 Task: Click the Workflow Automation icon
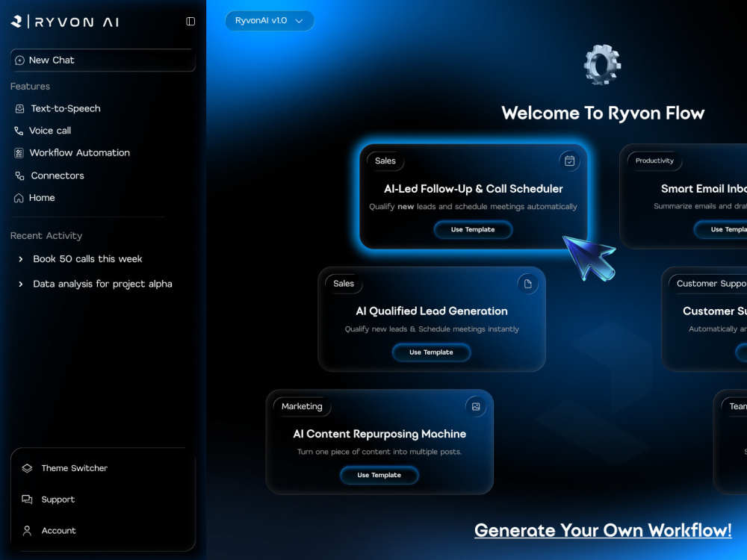tap(19, 153)
